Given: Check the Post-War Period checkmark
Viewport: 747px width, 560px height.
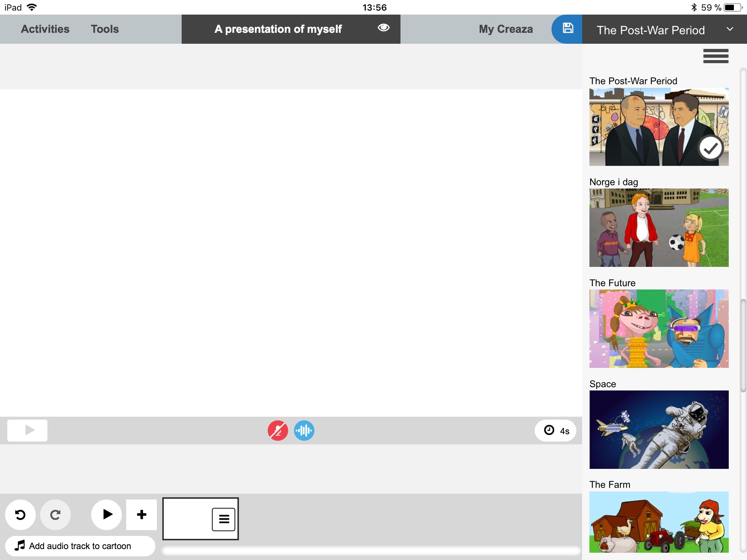Looking at the screenshot, I should (x=711, y=149).
